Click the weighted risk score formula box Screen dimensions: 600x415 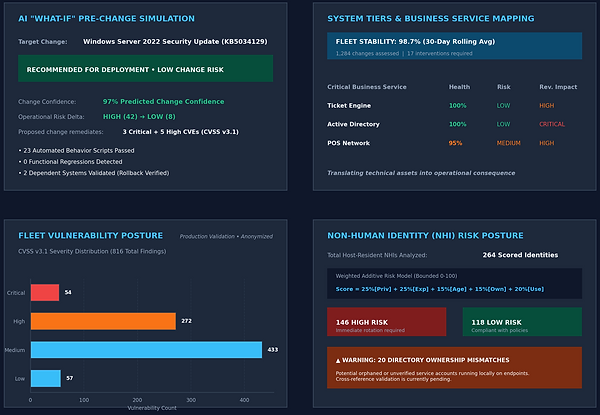(x=455, y=283)
